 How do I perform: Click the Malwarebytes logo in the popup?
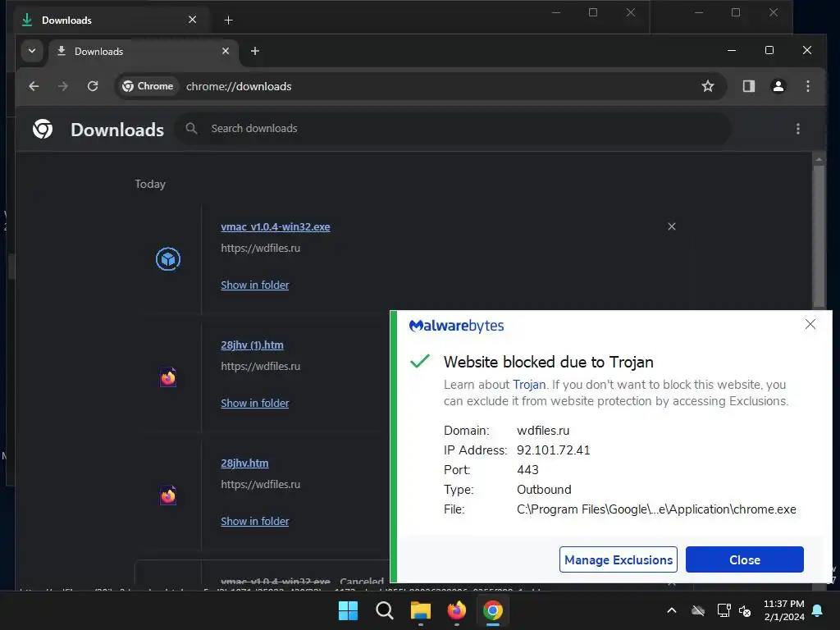(456, 326)
